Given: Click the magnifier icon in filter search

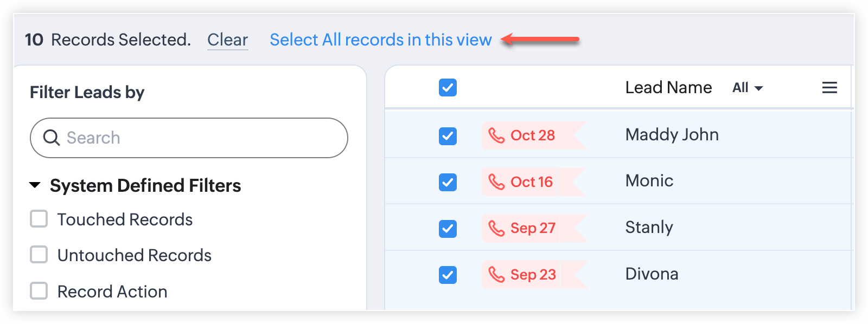Looking at the screenshot, I should (52, 138).
